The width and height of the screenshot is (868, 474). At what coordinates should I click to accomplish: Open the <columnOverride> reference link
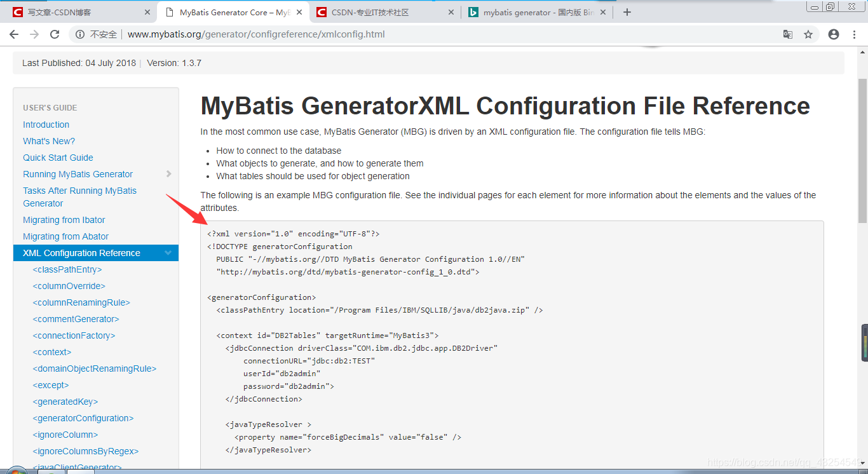click(69, 286)
